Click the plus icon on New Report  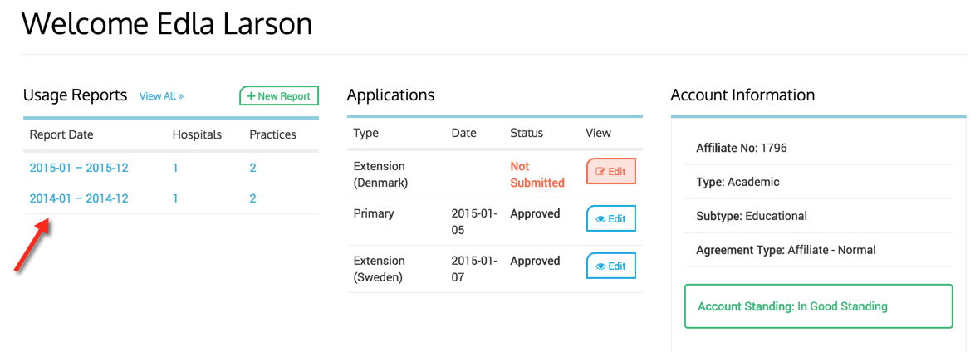252,96
